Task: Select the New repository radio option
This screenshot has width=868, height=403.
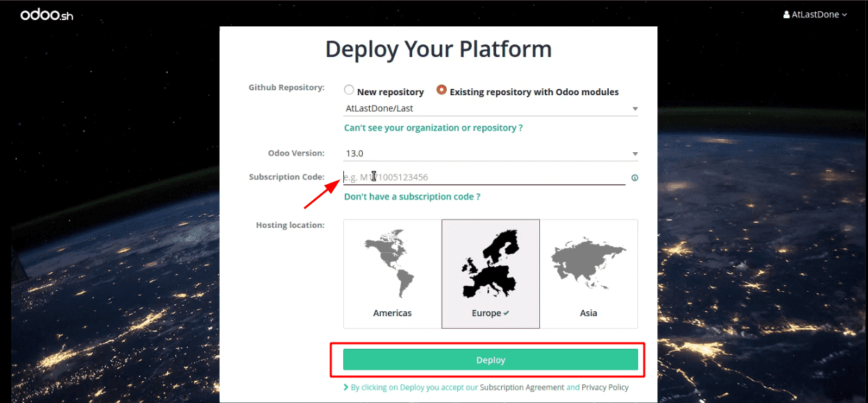Action: 349,90
